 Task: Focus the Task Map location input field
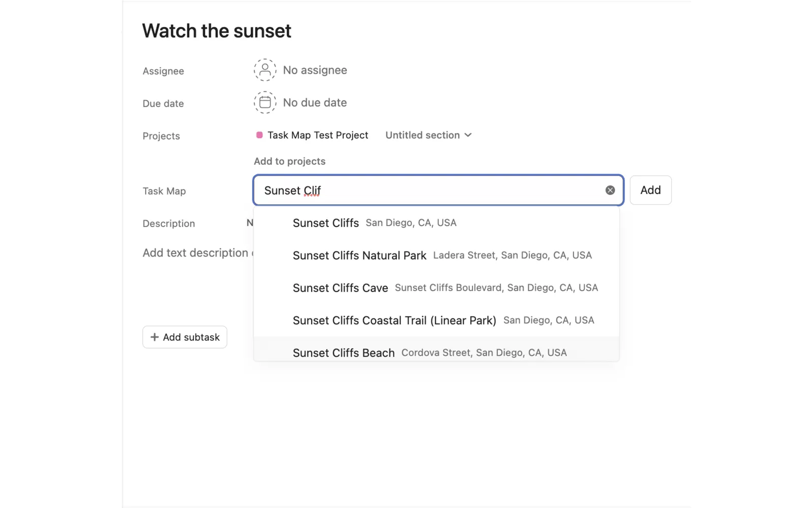tap(431, 190)
